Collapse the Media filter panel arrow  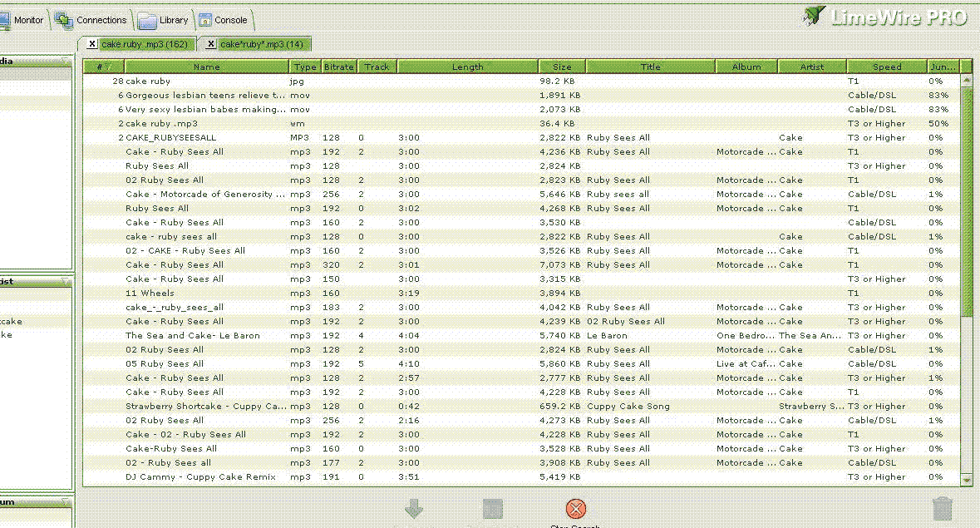click(x=65, y=62)
